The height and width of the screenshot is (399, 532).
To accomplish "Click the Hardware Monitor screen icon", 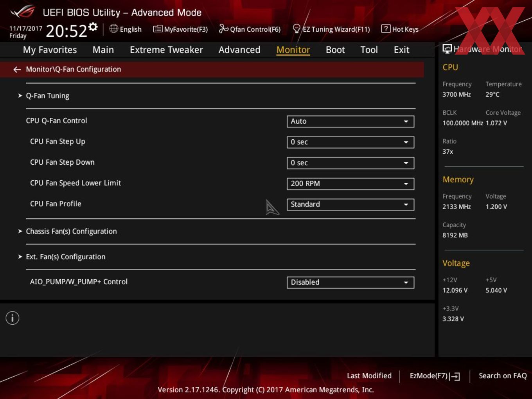I will [447, 49].
